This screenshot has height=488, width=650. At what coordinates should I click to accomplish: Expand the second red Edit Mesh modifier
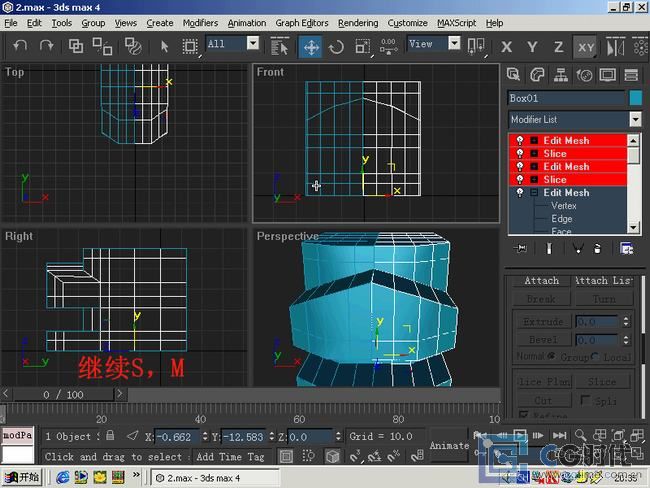[534, 166]
